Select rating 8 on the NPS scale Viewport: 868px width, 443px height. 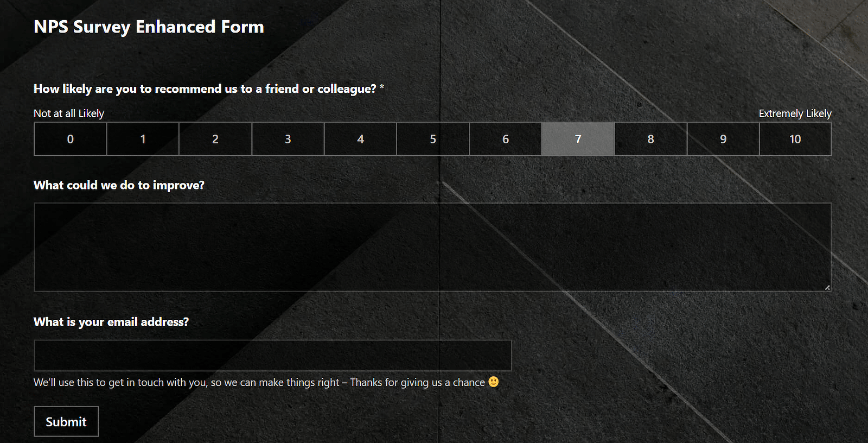[650, 139]
